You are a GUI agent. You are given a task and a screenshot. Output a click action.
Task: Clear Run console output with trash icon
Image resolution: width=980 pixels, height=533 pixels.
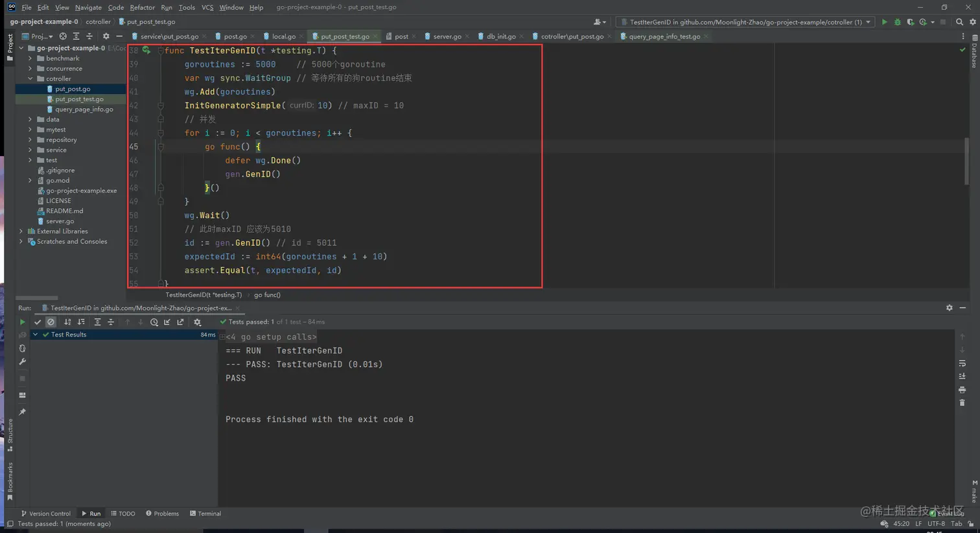tap(962, 403)
